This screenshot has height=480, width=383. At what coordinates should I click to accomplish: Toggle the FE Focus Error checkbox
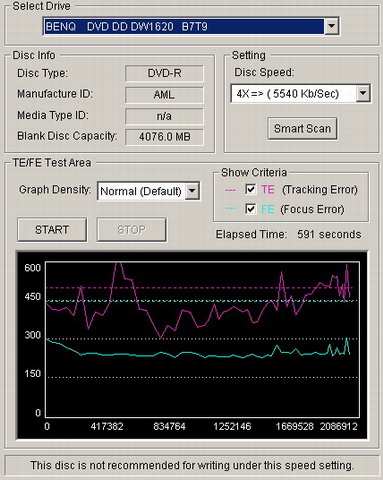[x=251, y=209]
